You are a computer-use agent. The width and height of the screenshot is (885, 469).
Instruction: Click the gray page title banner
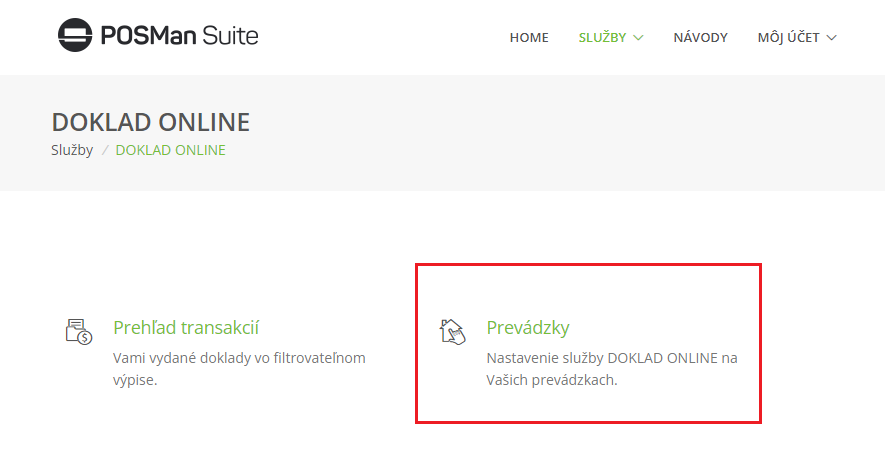442,133
